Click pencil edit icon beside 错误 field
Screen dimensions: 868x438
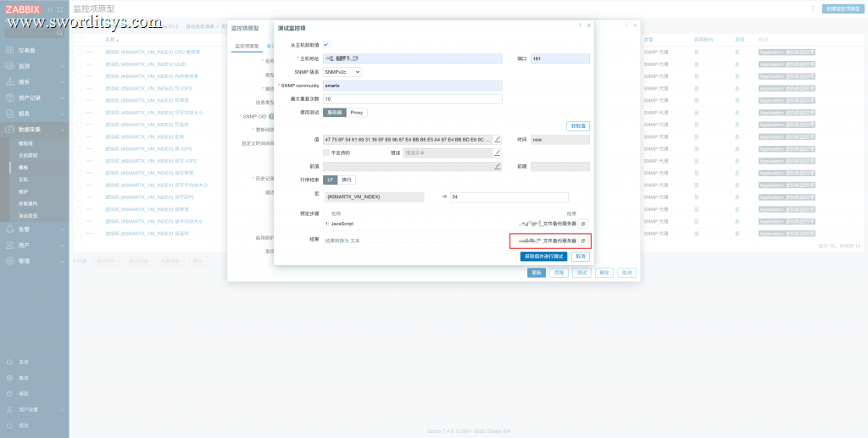497,152
